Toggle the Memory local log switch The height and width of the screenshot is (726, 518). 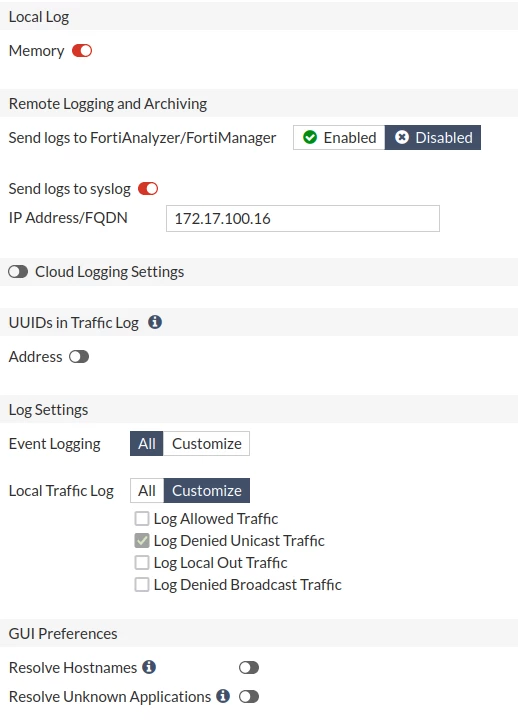coord(82,50)
